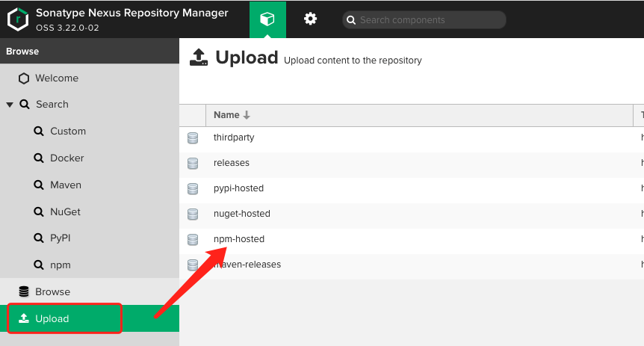Screen dimensions: 644x346
Task: Open Custom search
Action: tap(68, 131)
